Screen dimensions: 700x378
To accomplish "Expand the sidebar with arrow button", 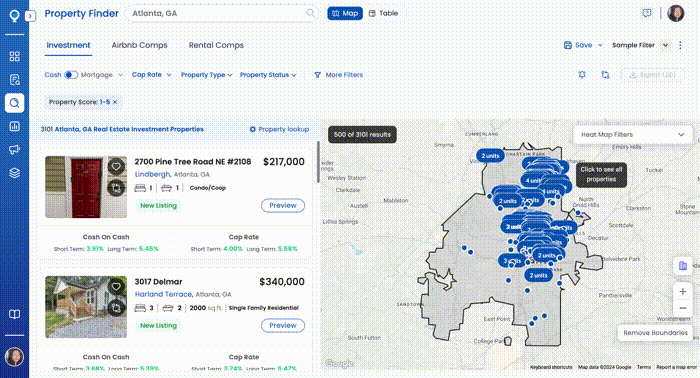I will (30, 16).
